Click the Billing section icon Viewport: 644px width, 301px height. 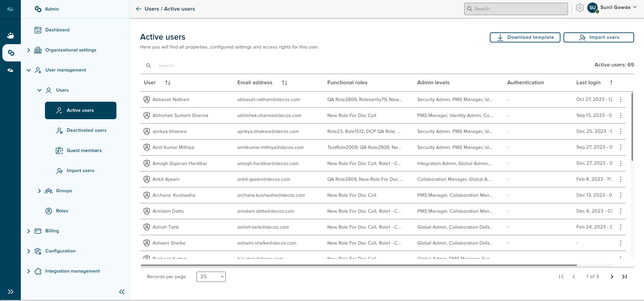38,231
